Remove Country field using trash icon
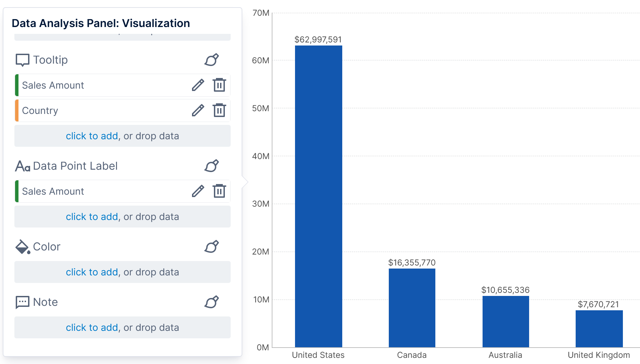Screen dimensions: 640x364 (219, 110)
